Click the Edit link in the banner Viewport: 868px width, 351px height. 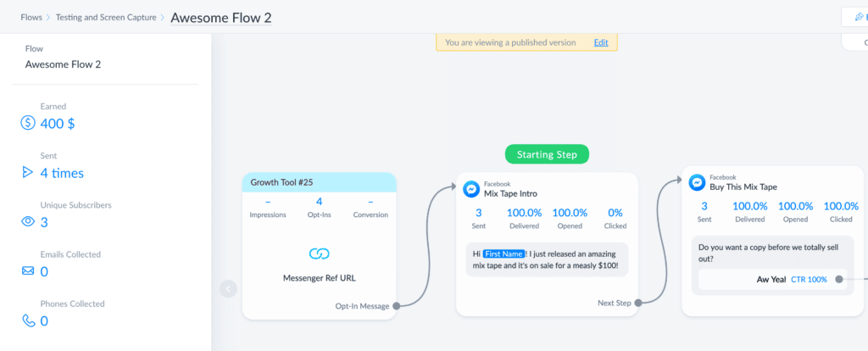600,42
